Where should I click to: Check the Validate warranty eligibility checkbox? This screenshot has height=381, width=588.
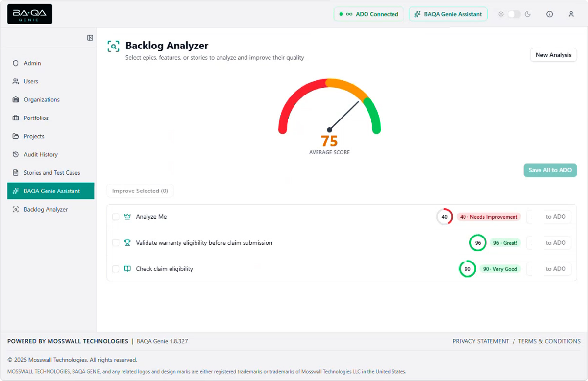click(116, 243)
